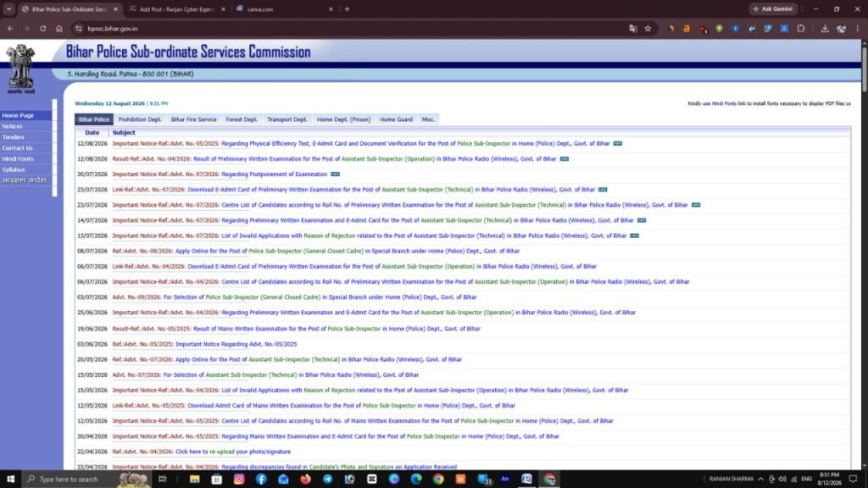
Task: Open Notices in left sidebar
Action: tap(12, 126)
